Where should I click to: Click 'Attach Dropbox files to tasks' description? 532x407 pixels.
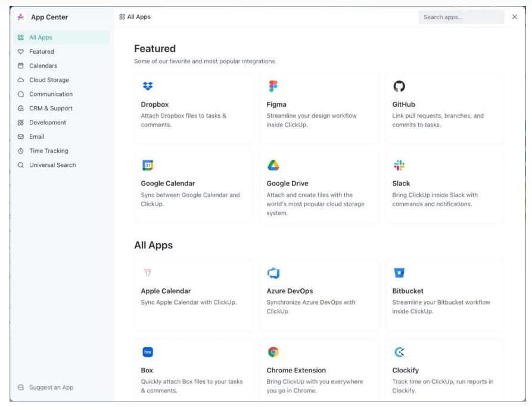click(183, 120)
